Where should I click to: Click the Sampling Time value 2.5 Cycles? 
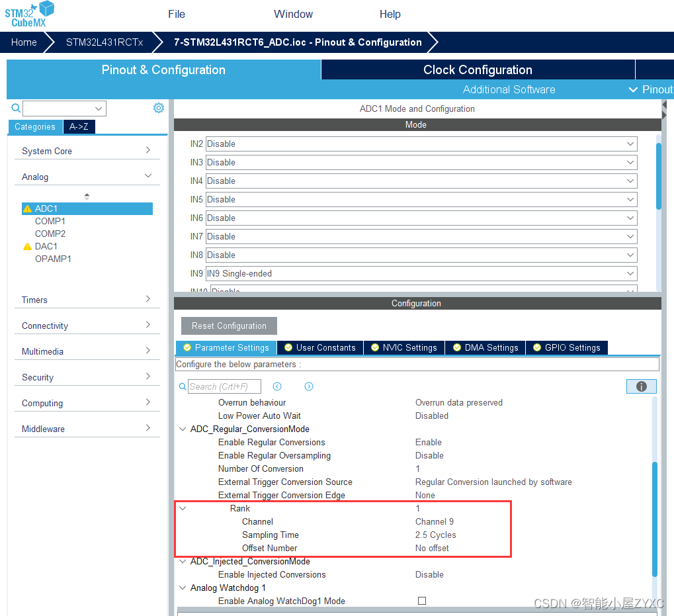click(435, 535)
